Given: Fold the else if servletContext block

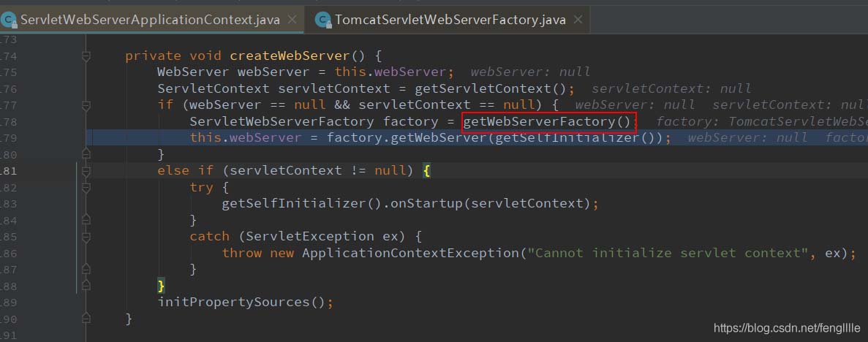Looking at the screenshot, I should (86, 170).
